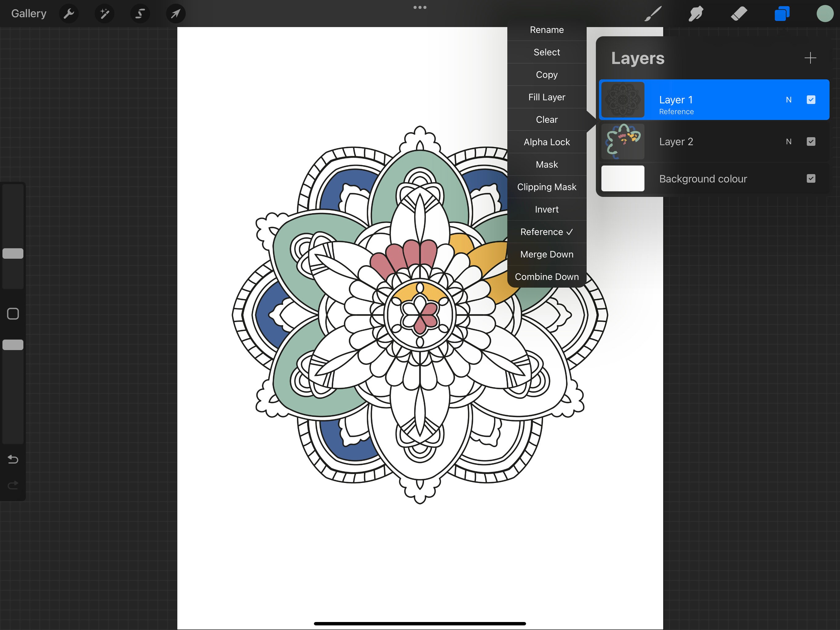Activate the Transform arrow tool

175,13
